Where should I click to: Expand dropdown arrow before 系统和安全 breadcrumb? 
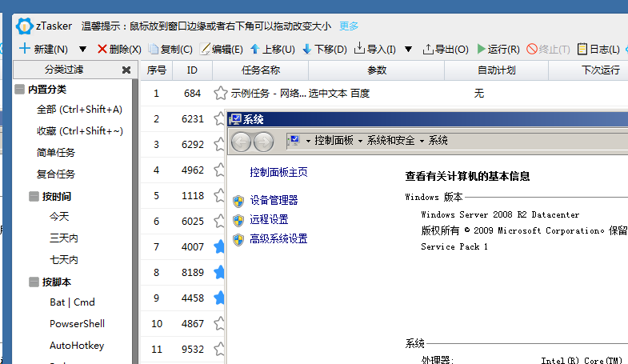tap(360, 141)
